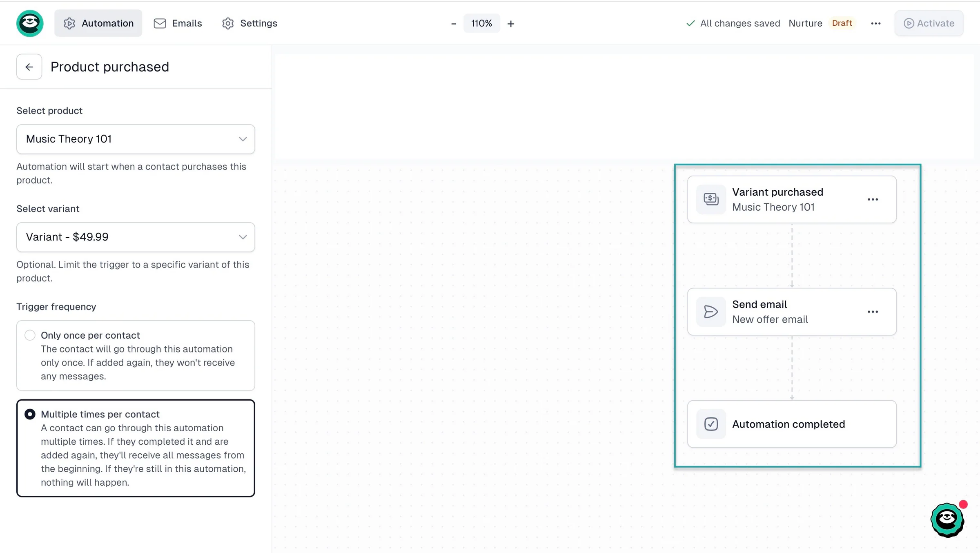Image resolution: width=980 pixels, height=553 pixels.
Task: Click the Send email paper plane icon
Action: 711,312
